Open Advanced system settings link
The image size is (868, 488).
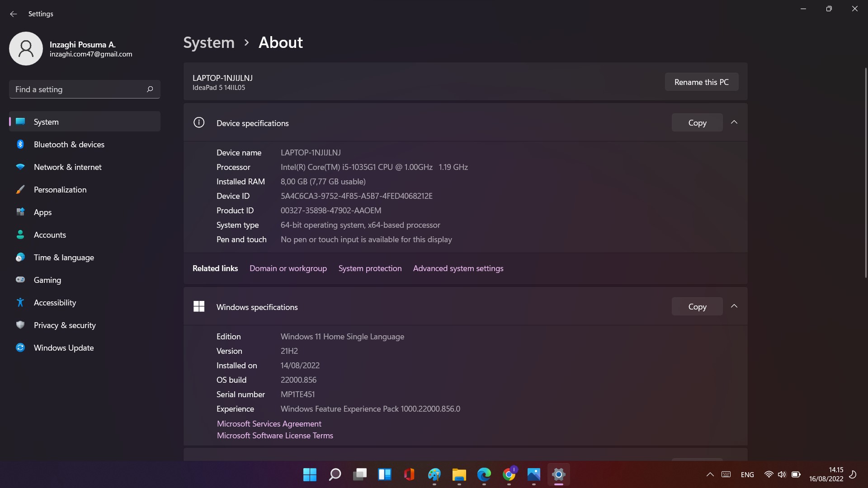point(458,268)
